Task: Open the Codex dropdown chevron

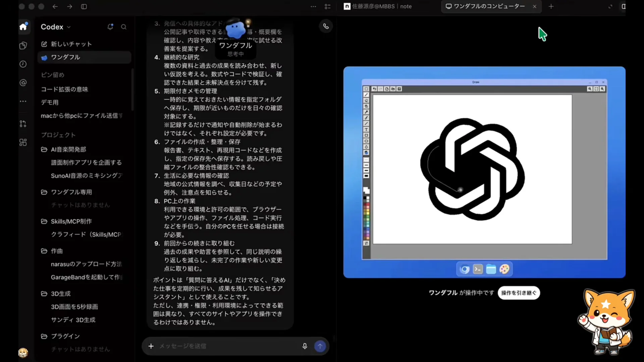Action: pos(69,27)
